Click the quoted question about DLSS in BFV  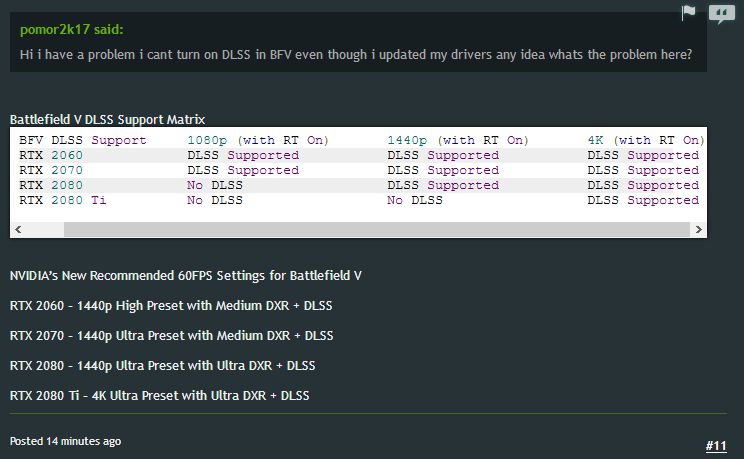coord(356,55)
